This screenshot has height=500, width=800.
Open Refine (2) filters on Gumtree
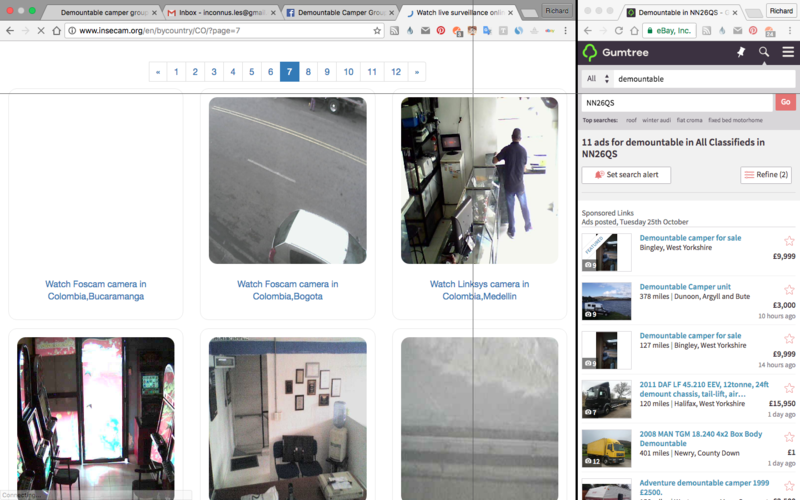pyautogui.click(x=765, y=174)
